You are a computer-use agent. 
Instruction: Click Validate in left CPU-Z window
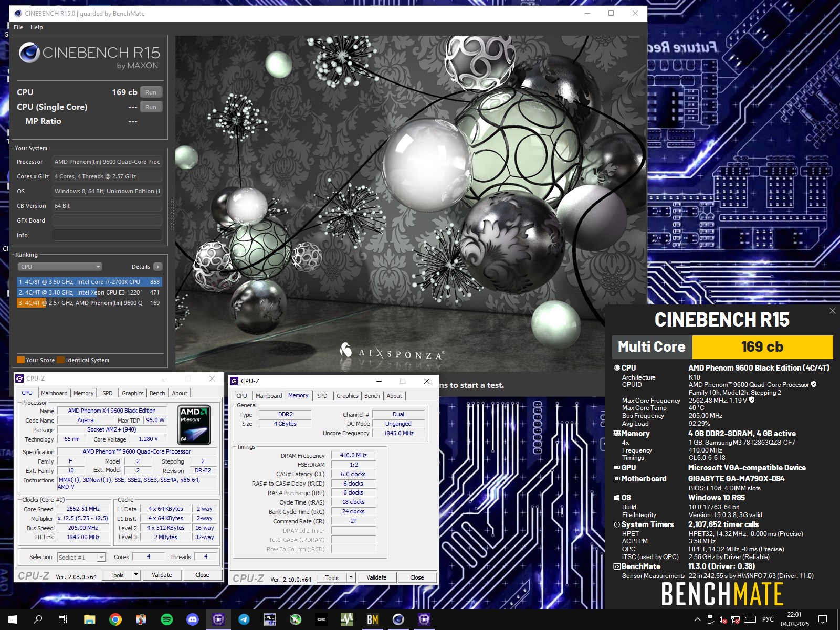(162, 575)
